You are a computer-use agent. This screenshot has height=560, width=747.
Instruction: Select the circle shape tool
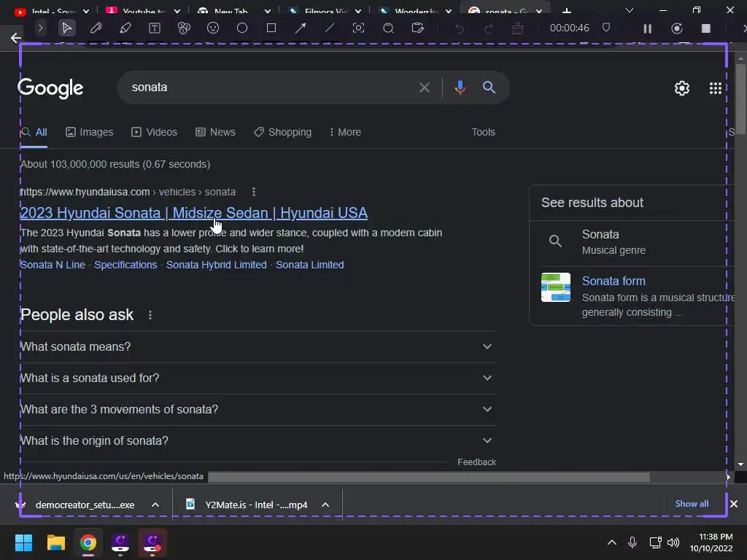242,28
